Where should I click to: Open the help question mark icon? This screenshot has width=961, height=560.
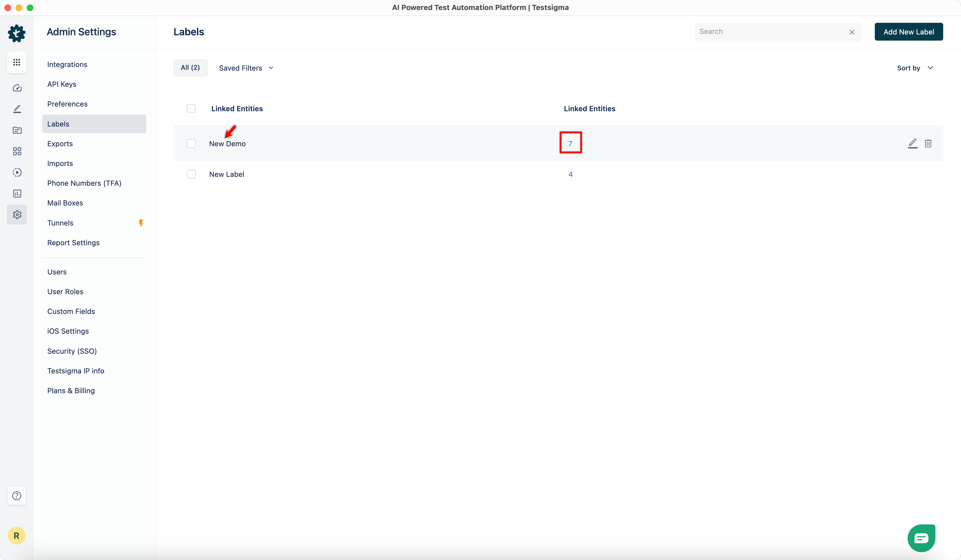[17, 495]
